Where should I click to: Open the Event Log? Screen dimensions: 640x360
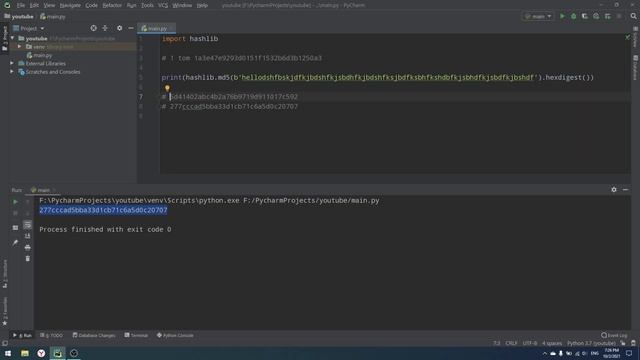click(x=614, y=335)
